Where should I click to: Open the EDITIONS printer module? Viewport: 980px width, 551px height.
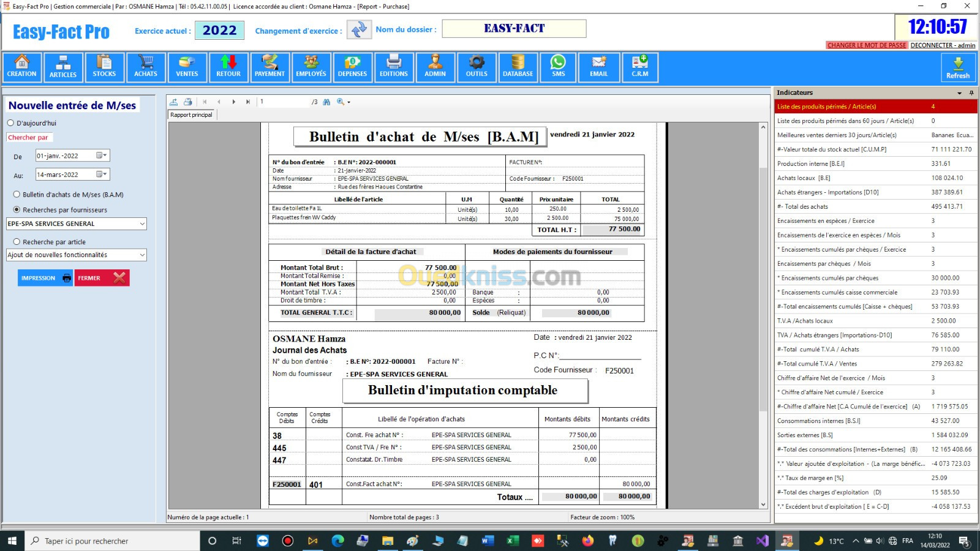click(394, 67)
